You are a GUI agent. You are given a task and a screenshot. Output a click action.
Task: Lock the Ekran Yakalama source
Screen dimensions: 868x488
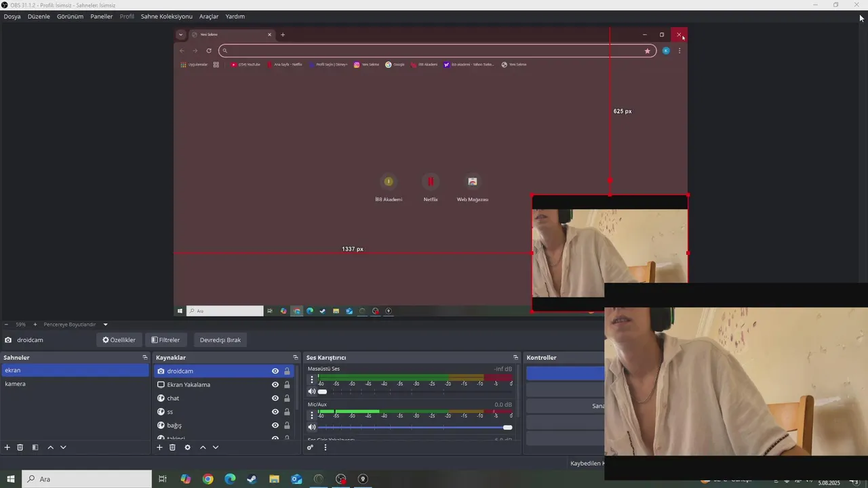pos(287,384)
